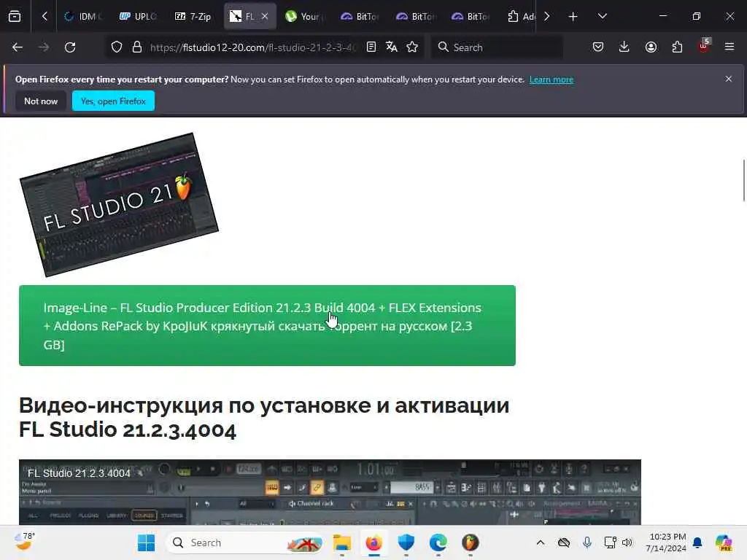Screen dimensions: 747x560
Task: Open the FL STUDIO 21 thumbnail image
Action: [119, 205]
